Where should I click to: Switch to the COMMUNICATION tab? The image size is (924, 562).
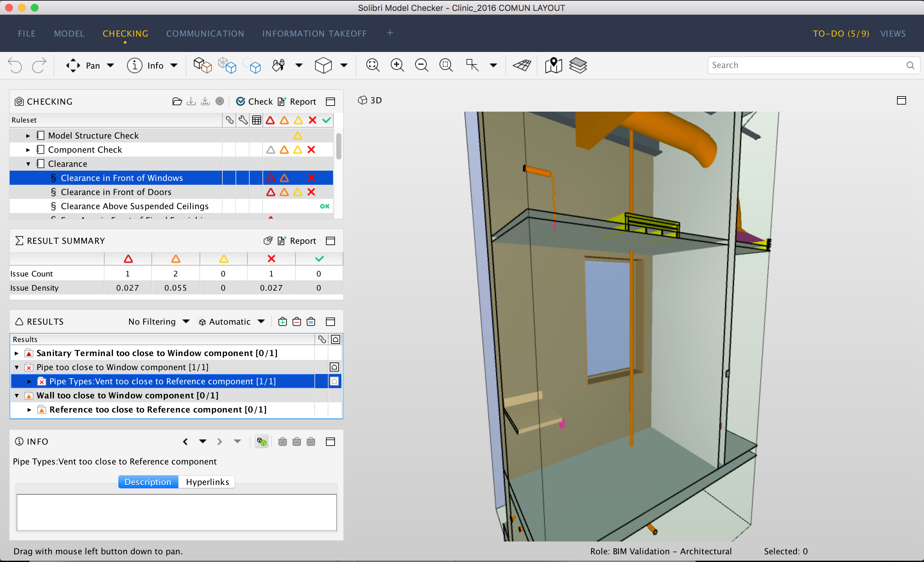(205, 33)
